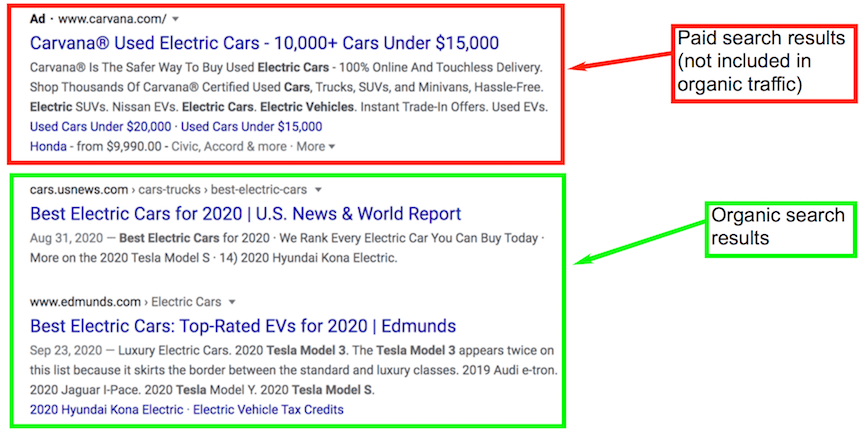Screen dimensions: 864x438
Task: Open Best Electric Cars for 2020 U.S. News result
Action: (246, 214)
